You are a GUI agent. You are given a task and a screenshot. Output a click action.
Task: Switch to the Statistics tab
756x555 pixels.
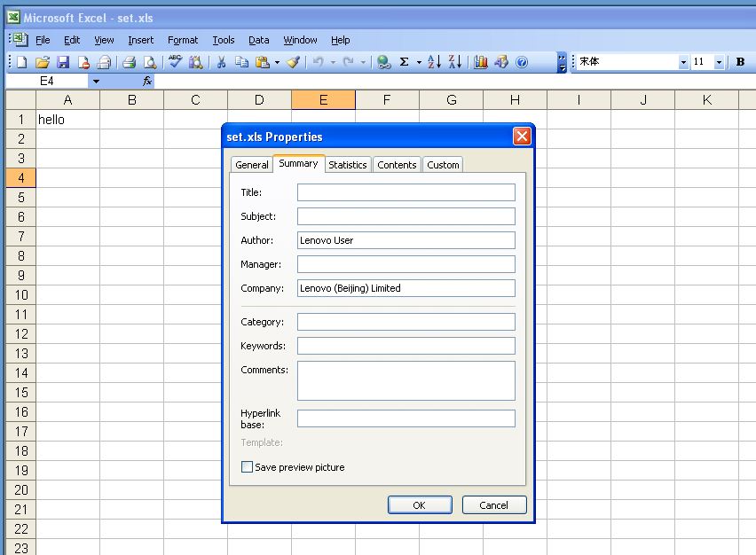pyautogui.click(x=347, y=165)
